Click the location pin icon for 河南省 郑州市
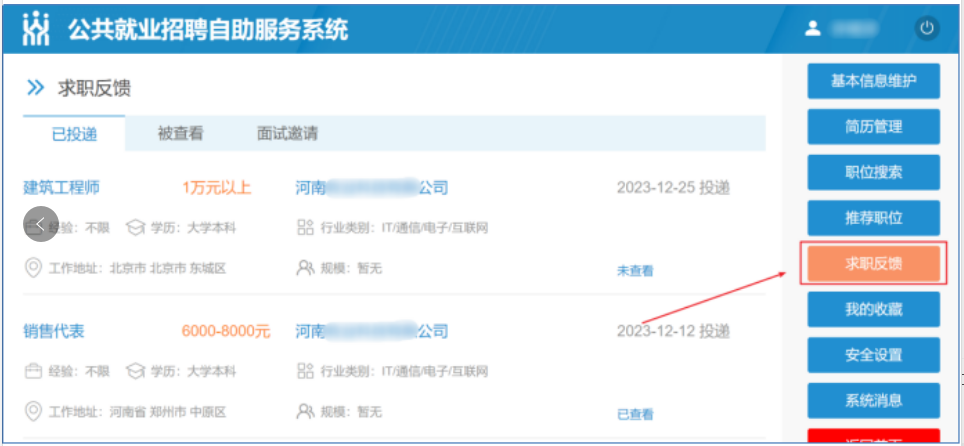964x446 pixels. pos(33,412)
